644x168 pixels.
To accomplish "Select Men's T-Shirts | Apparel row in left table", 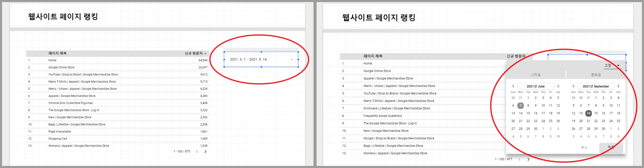I will pyautogui.click(x=118, y=82).
